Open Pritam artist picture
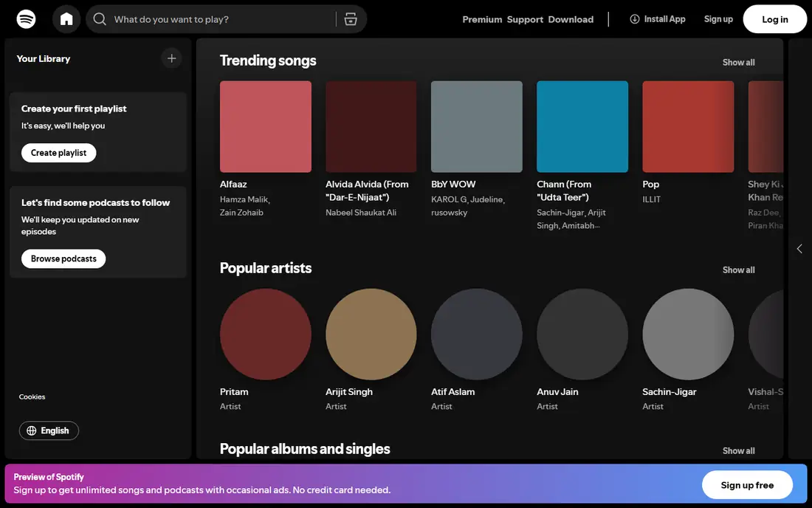This screenshot has width=812, height=508. tap(266, 334)
